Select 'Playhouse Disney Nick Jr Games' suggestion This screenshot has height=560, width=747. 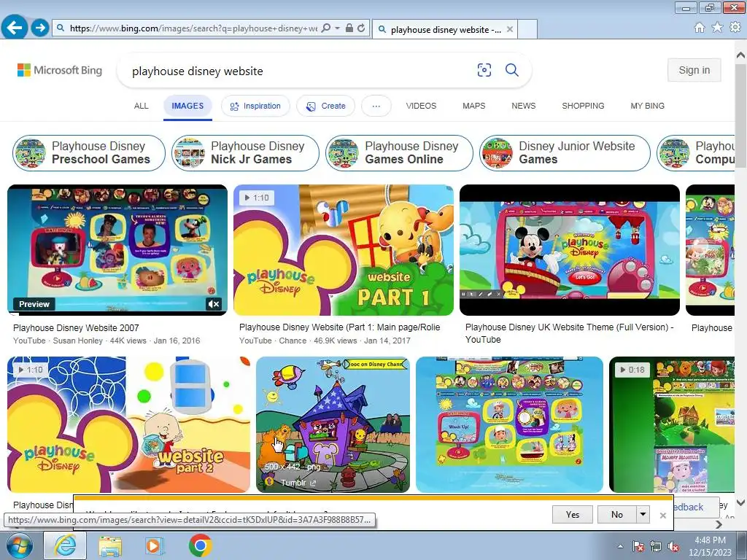245,153
